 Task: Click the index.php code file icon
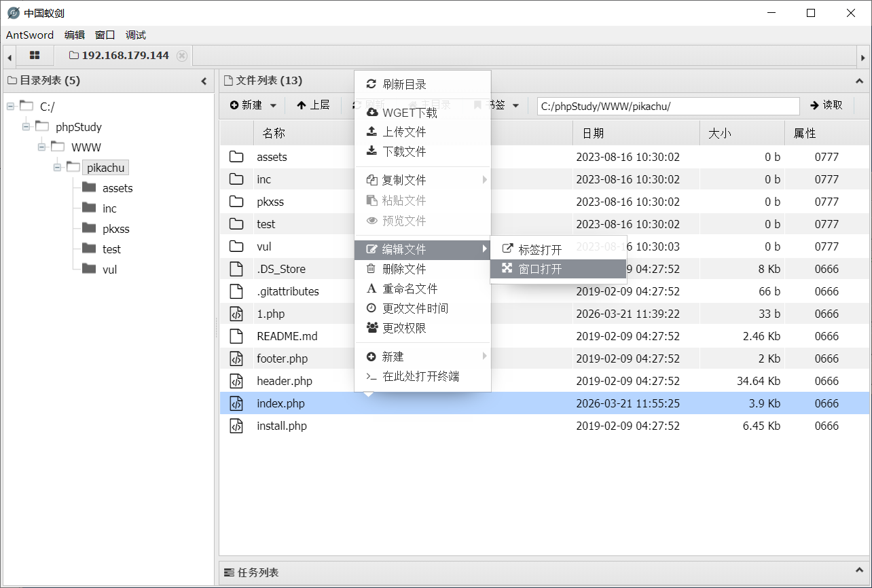pos(236,403)
